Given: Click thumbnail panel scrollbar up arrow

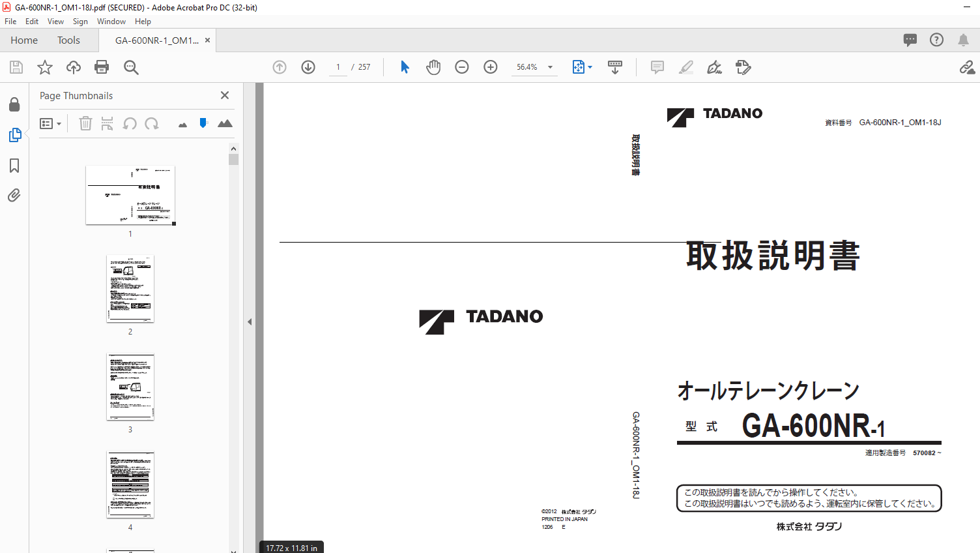Looking at the screenshot, I should tap(233, 148).
